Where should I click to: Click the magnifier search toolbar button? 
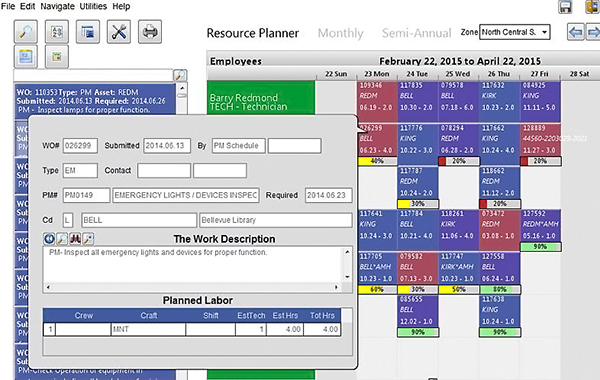26,32
